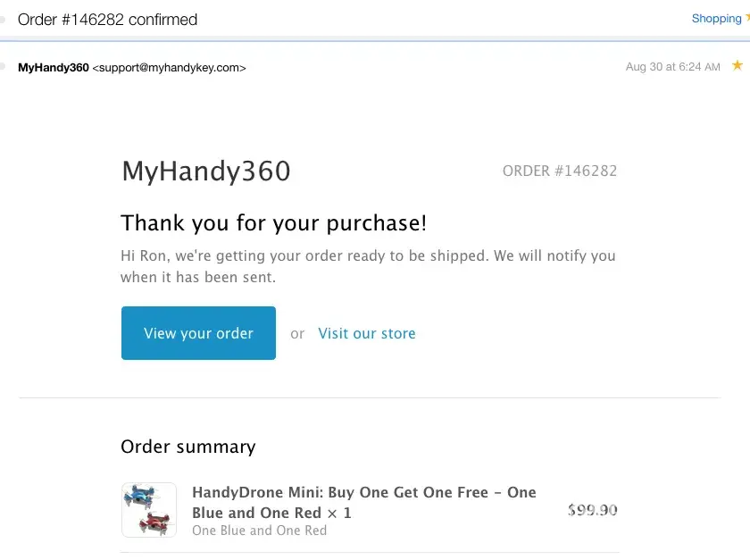
Task: Click the HandyDrone Mini product title
Action: pos(363,502)
